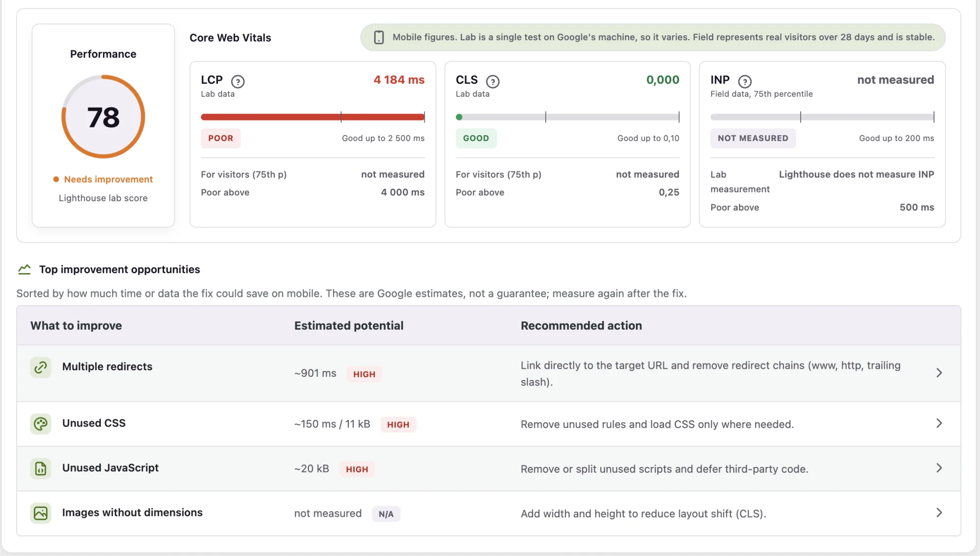Expand the Images without dimensions row chevron
The height and width of the screenshot is (556, 980).
point(939,512)
